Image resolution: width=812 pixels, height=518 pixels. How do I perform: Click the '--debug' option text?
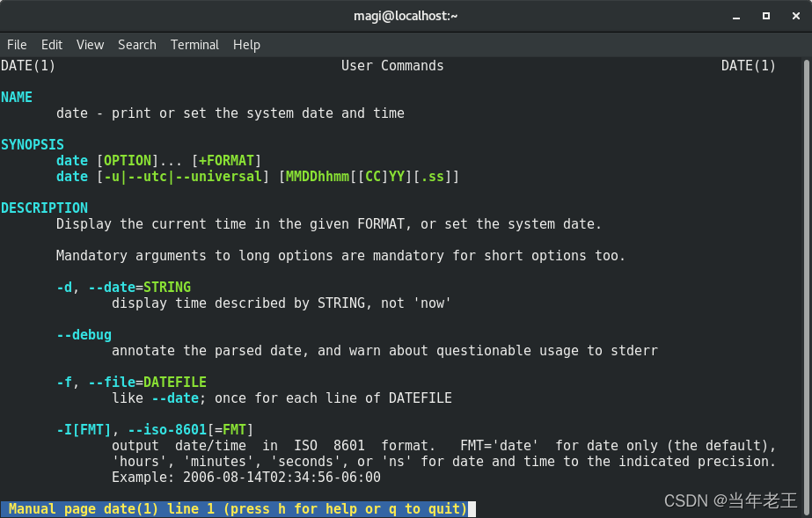(84, 335)
